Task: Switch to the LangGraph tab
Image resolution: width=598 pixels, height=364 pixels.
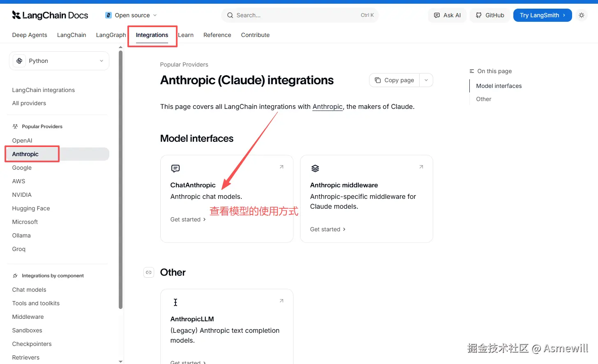Action: (x=111, y=35)
